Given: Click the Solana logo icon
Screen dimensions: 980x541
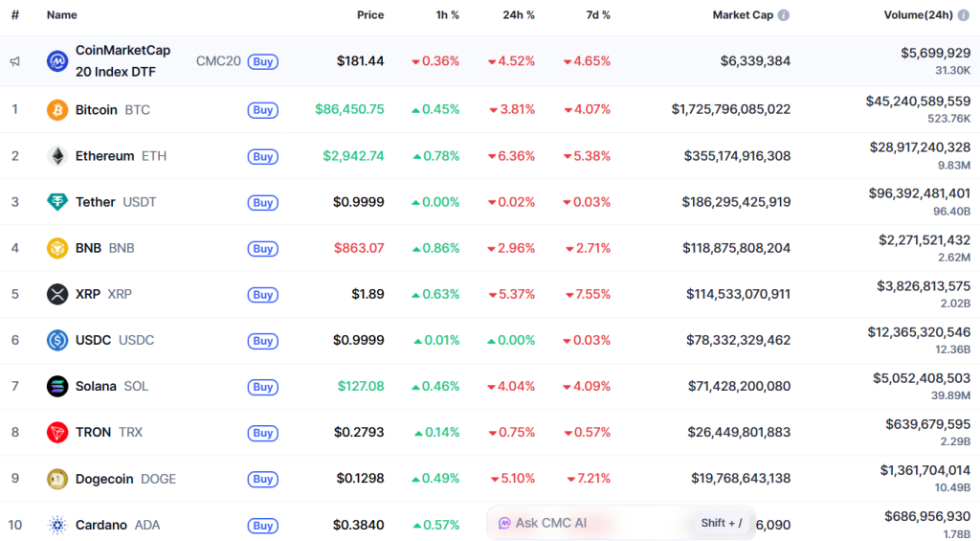Looking at the screenshot, I should tap(57, 386).
